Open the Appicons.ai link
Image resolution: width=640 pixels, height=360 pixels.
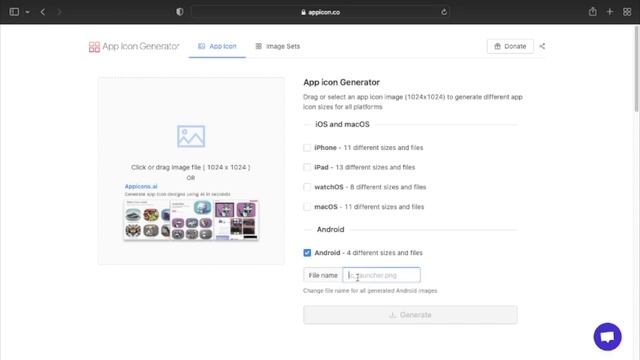(141, 186)
